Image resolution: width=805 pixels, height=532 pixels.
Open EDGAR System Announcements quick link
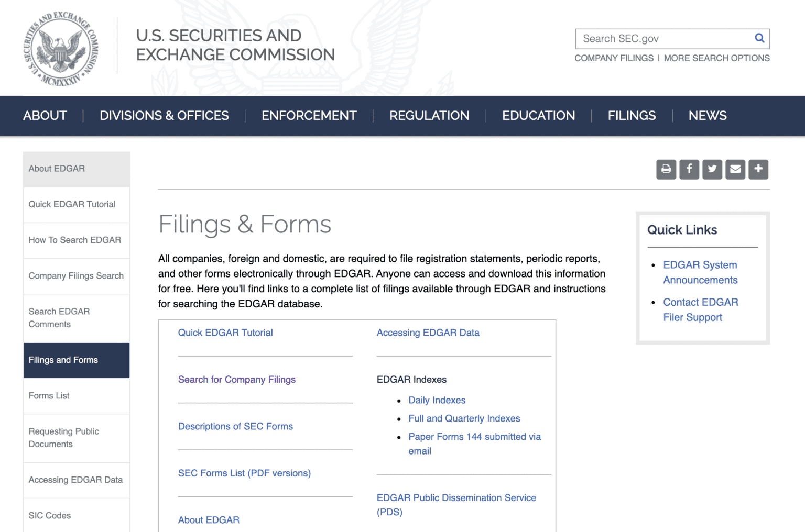point(700,272)
